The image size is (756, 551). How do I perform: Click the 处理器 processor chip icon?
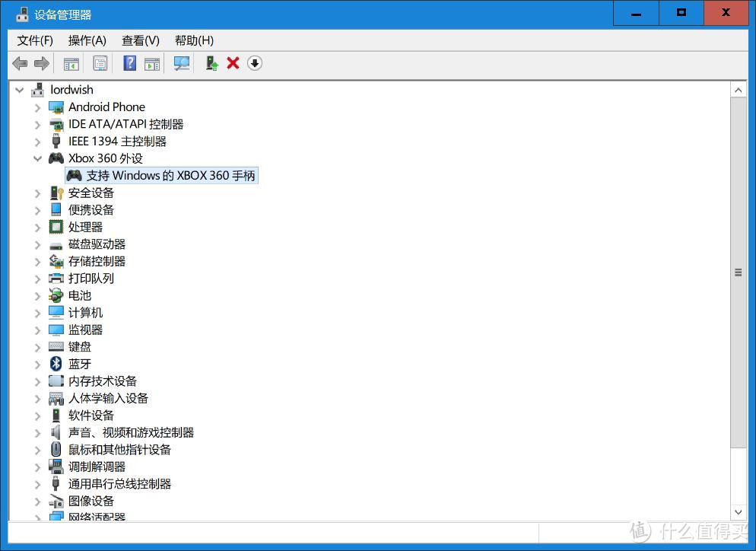56,227
